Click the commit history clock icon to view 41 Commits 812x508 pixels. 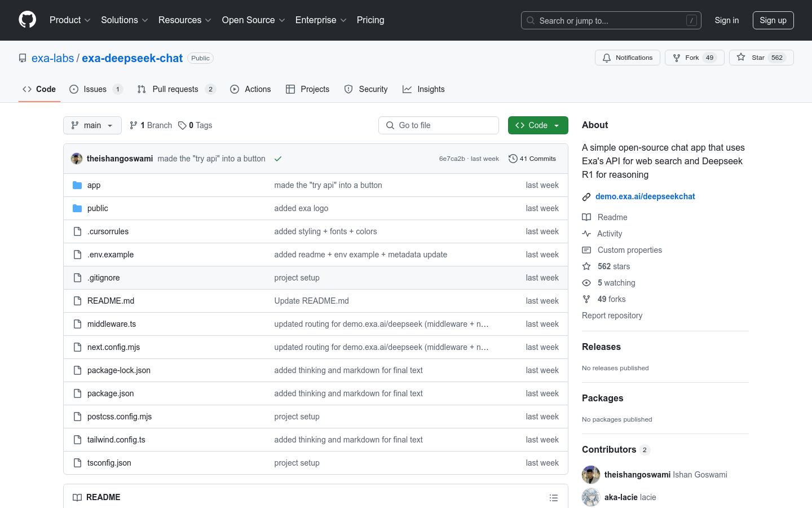pyautogui.click(x=513, y=159)
